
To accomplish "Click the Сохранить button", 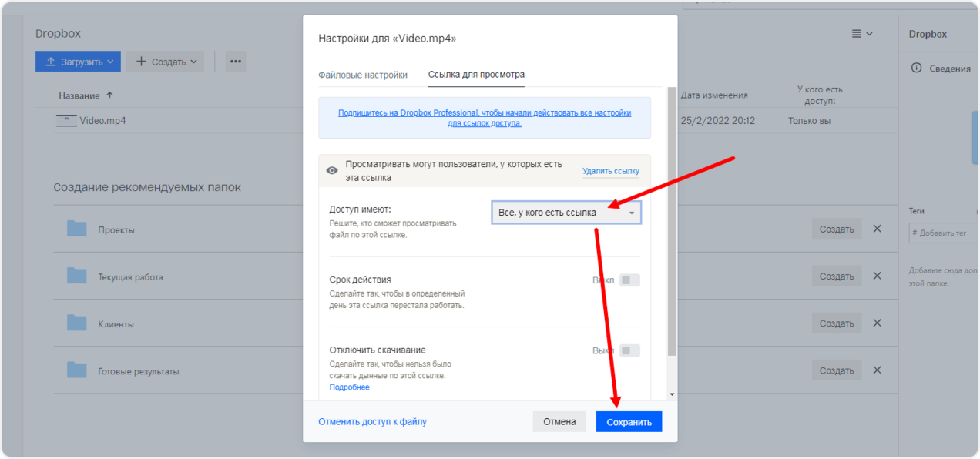I will coord(629,421).
